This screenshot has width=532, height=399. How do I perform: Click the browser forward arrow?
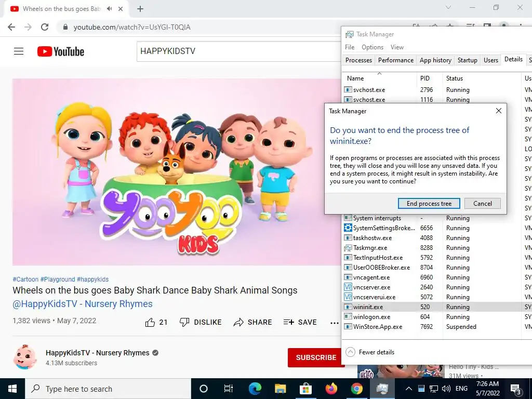coord(28,27)
